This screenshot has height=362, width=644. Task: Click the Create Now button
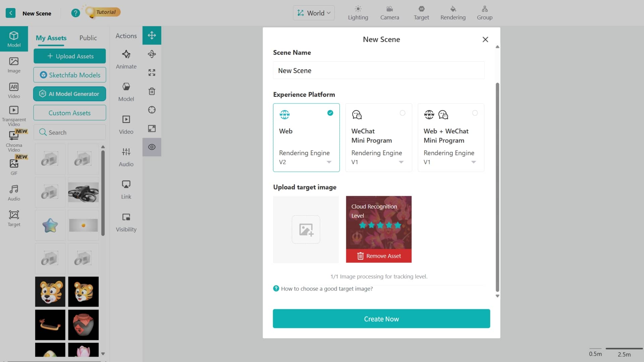pyautogui.click(x=381, y=319)
